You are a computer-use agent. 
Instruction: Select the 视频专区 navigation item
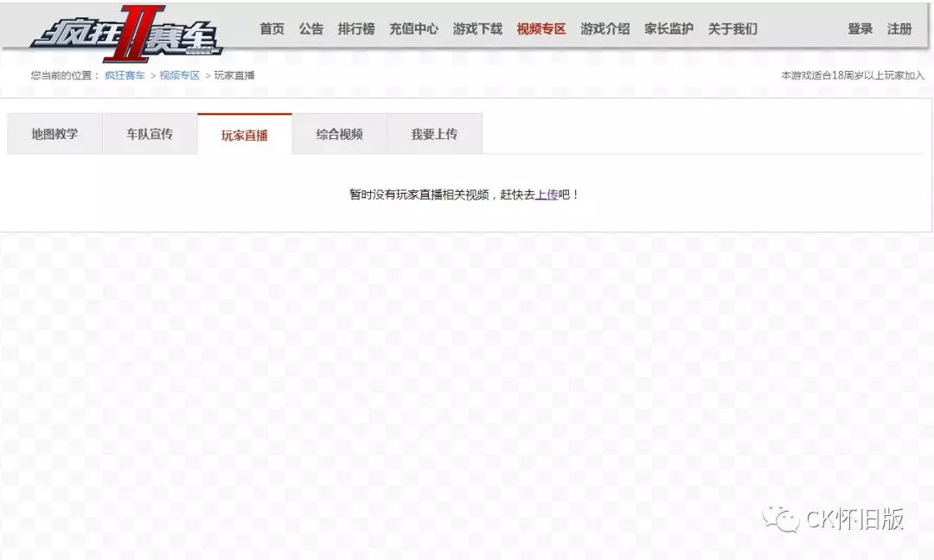click(541, 29)
